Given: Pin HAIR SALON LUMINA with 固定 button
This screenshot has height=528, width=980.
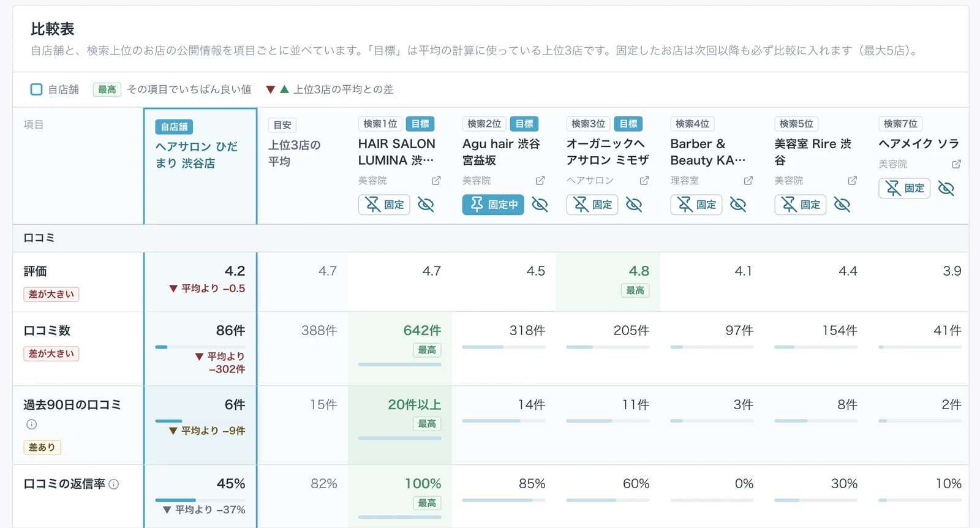Looking at the screenshot, I should 384,205.
